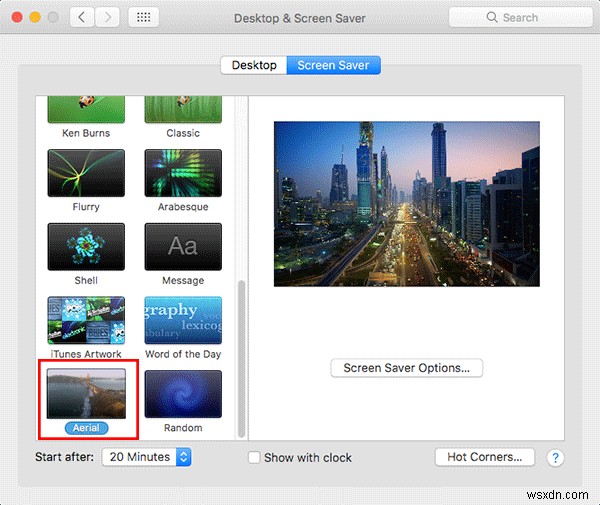The width and height of the screenshot is (600, 505).
Task: Select the iTunes Artwork screen saver thumbnail
Action: [x=86, y=320]
